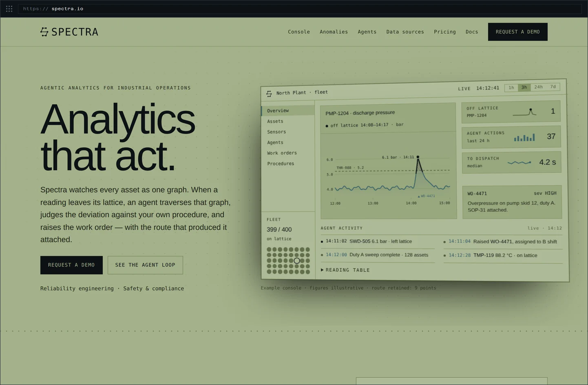The image size is (588, 385).
Task: Click the console logo beside North Plant
Action: 269,93
